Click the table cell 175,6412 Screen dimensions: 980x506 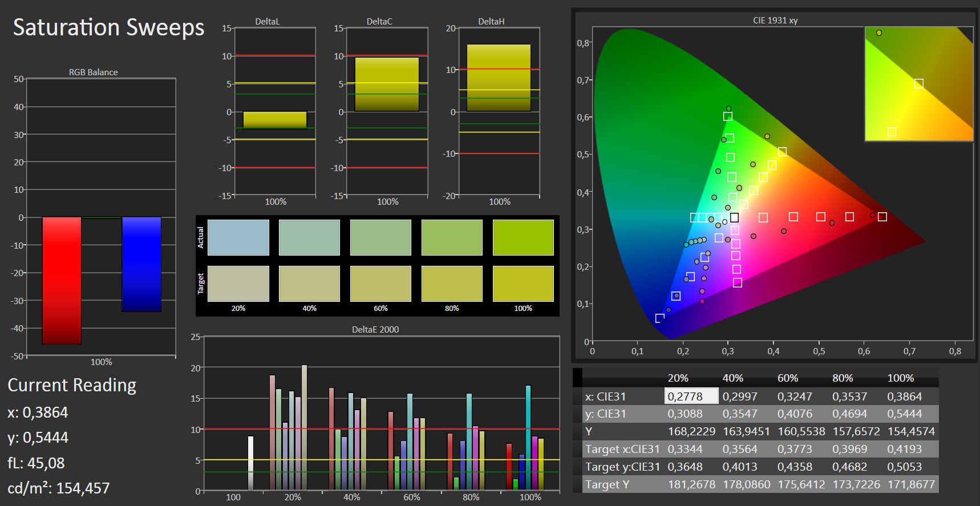pyautogui.click(x=801, y=484)
